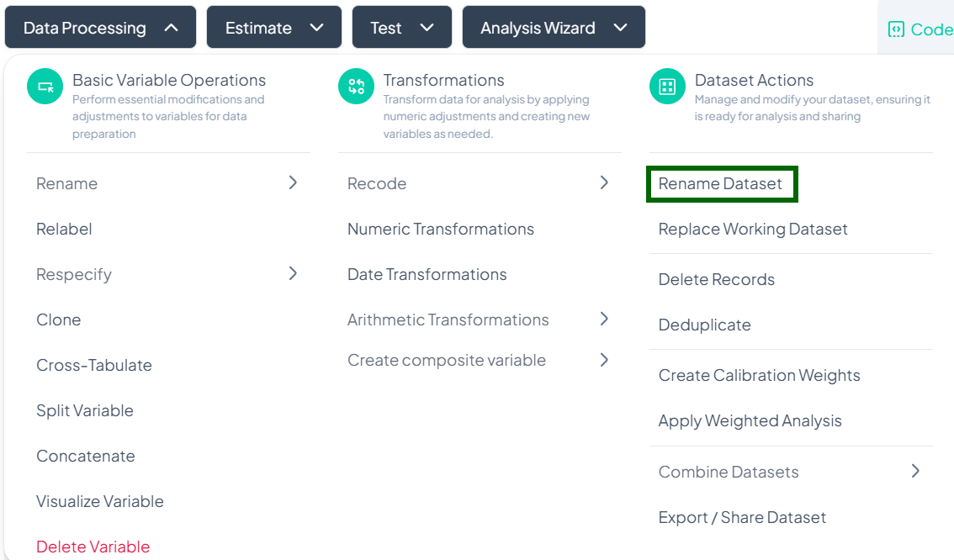Select the Deduplicate option
The height and width of the screenshot is (560, 954).
point(705,325)
